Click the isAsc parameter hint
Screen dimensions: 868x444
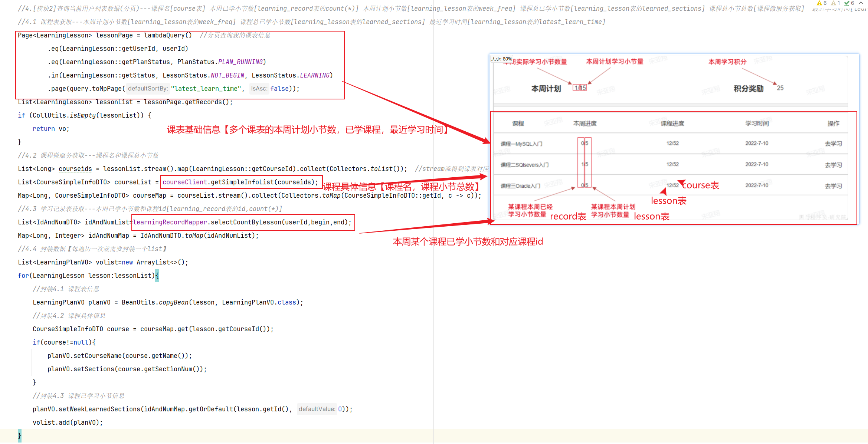point(259,89)
